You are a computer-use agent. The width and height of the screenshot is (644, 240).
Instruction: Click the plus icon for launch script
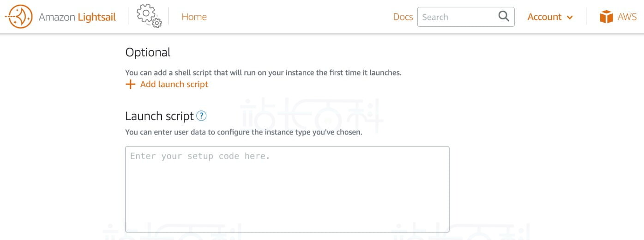(131, 84)
